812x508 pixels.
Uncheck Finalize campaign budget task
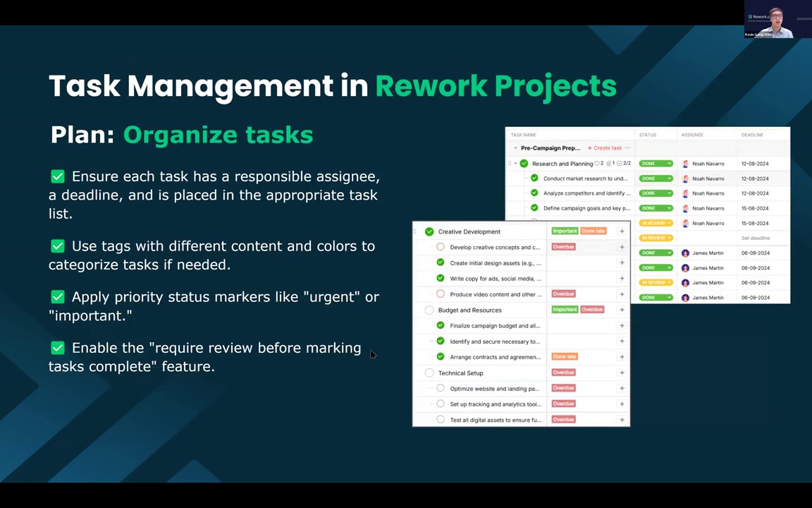click(440, 325)
